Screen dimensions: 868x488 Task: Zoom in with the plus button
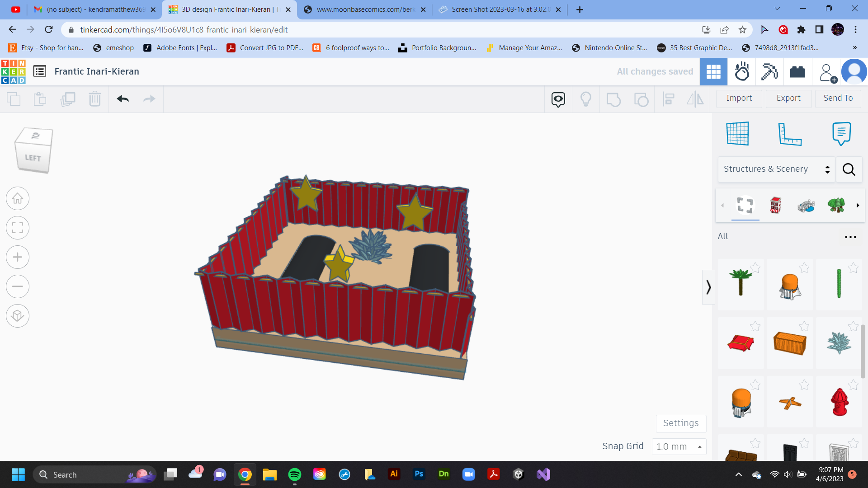[18, 257]
